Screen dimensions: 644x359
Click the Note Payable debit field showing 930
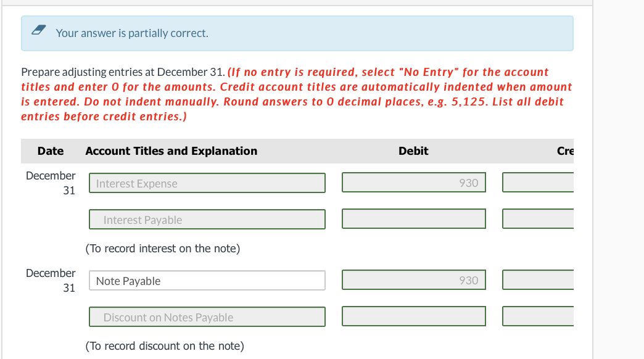[x=413, y=279]
